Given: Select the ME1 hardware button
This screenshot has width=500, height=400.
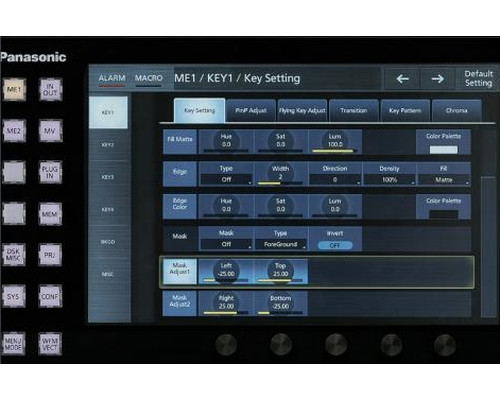Looking at the screenshot, I should (14, 89).
